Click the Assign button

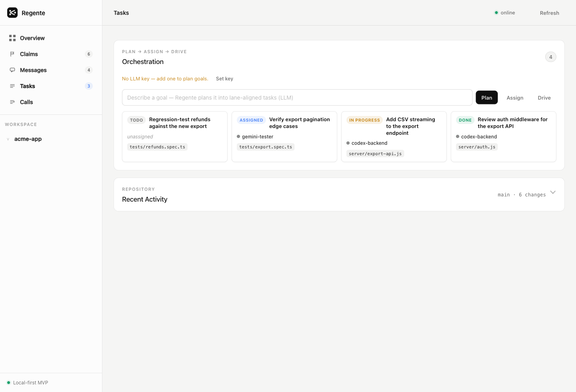pos(515,98)
